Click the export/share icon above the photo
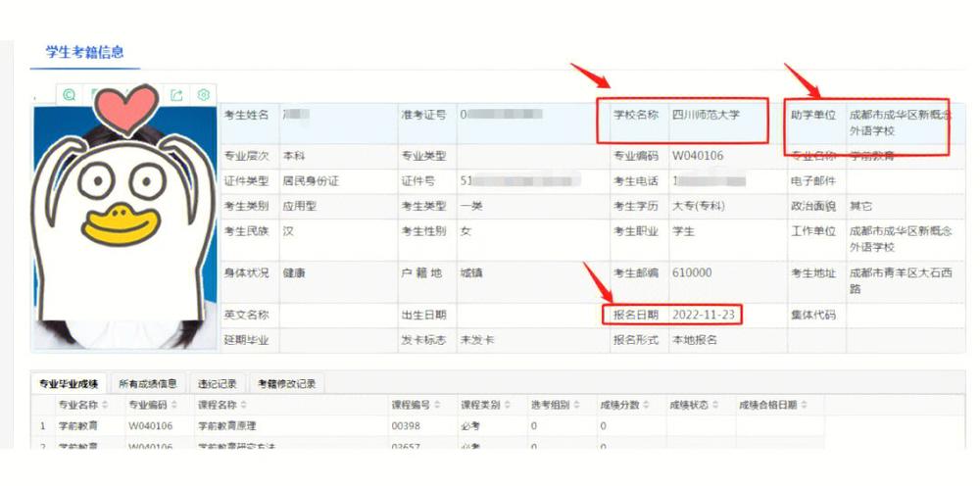The image size is (980, 490). [x=176, y=95]
